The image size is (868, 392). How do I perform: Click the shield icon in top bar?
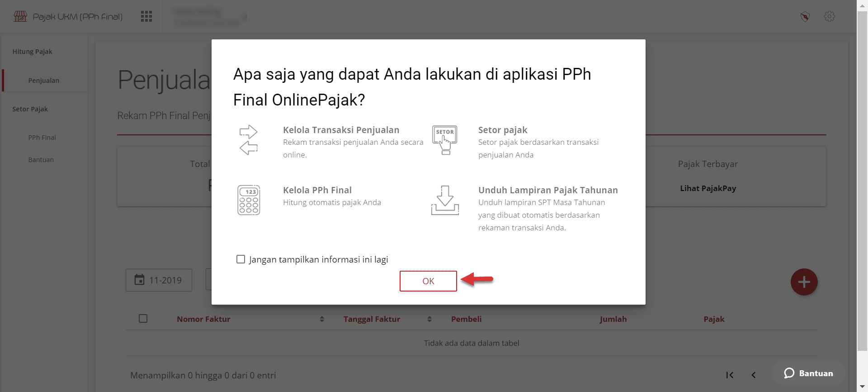[x=805, y=17]
